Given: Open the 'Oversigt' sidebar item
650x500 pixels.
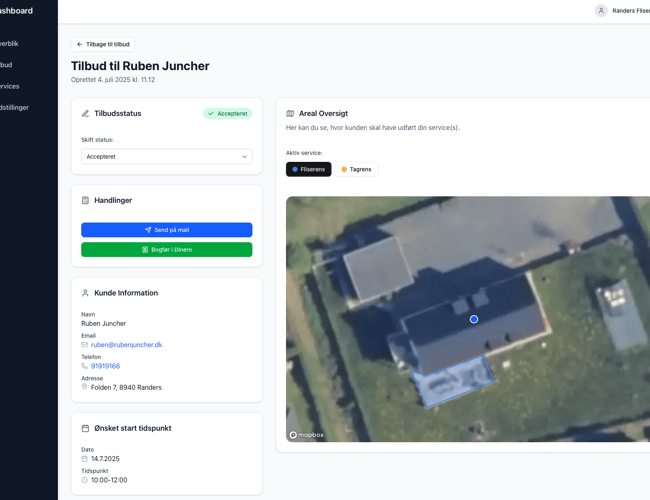Looking at the screenshot, I should point(9,44).
